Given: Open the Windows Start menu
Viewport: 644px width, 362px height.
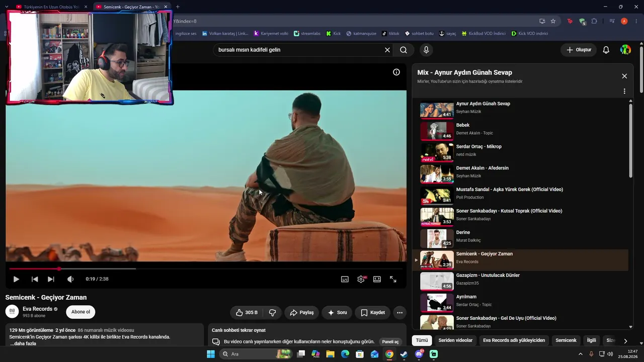Looking at the screenshot, I should (x=211, y=354).
